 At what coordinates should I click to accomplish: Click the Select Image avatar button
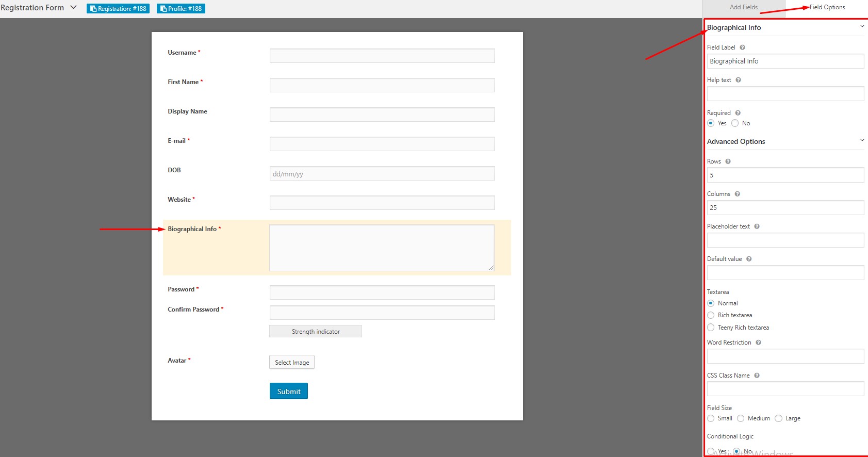(292, 362)
